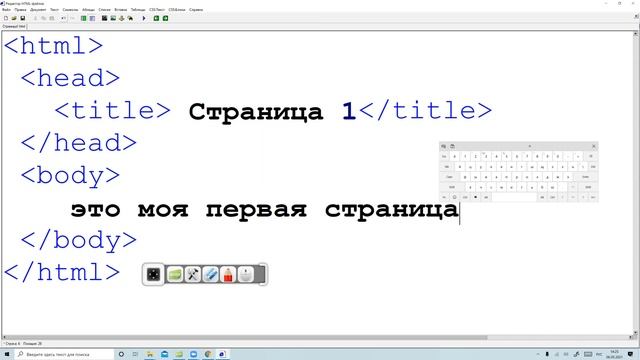This screenshot has height=360, width=640.
Task: Open Chrome from the taskbar
Action: (x=208, y=354)
